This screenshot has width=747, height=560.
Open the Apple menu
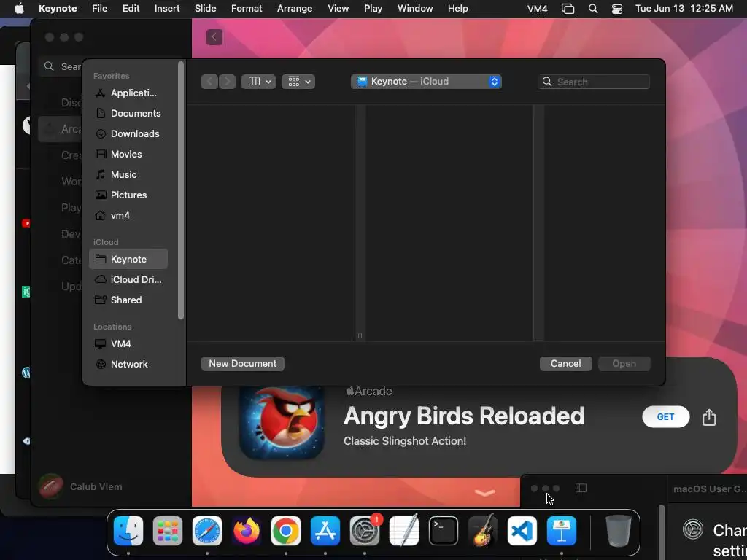point(19,9)
